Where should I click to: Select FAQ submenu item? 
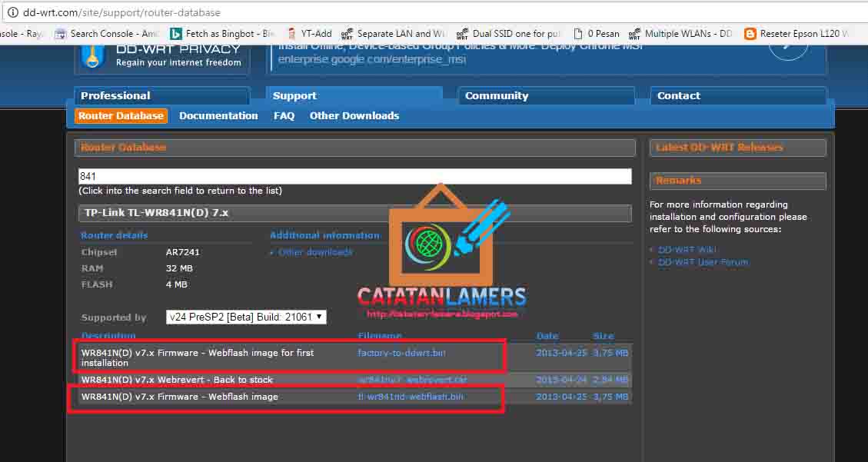(284, 115)
